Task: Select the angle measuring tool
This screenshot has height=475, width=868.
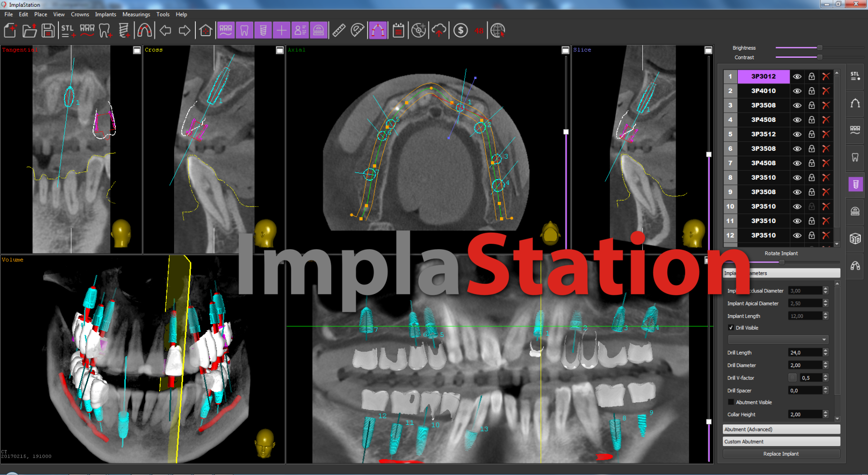Action: [x=357, y=30]
